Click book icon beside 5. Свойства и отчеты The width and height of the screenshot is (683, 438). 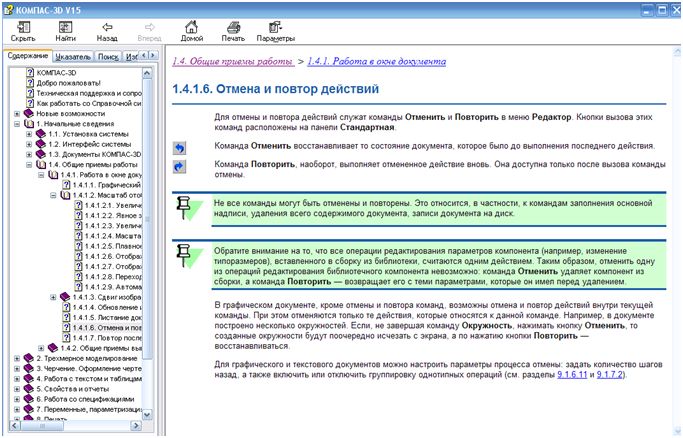(x=28, y=389)
